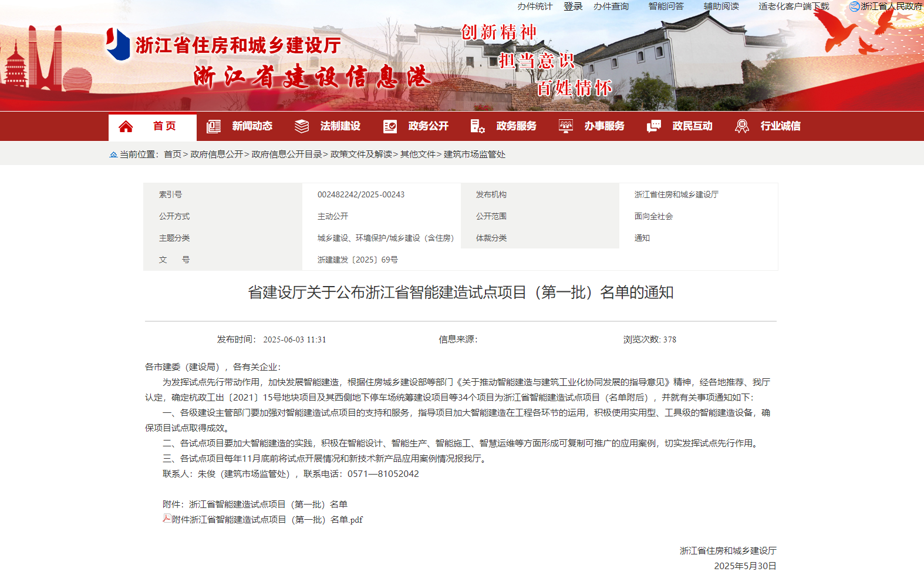Viewport: 924px width, 575px height.
Task: Click the 法制建设 stacked layers icon
Action: coord(302,126)
